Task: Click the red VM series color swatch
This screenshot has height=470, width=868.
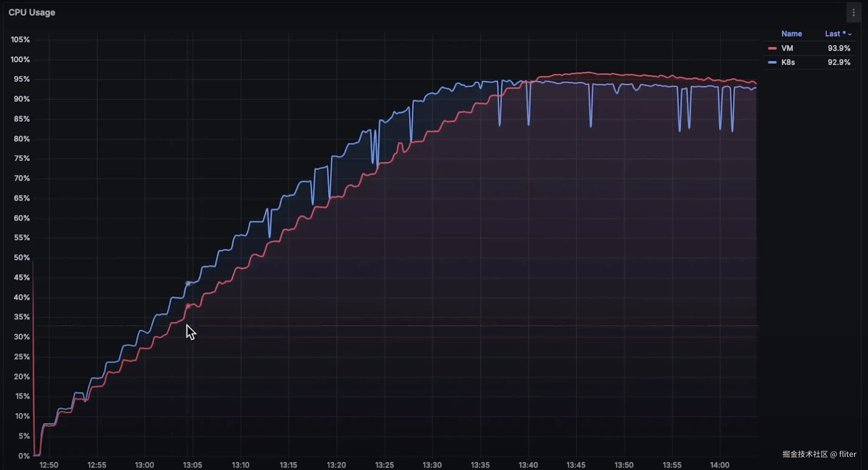Action: [x=772, y=49]
